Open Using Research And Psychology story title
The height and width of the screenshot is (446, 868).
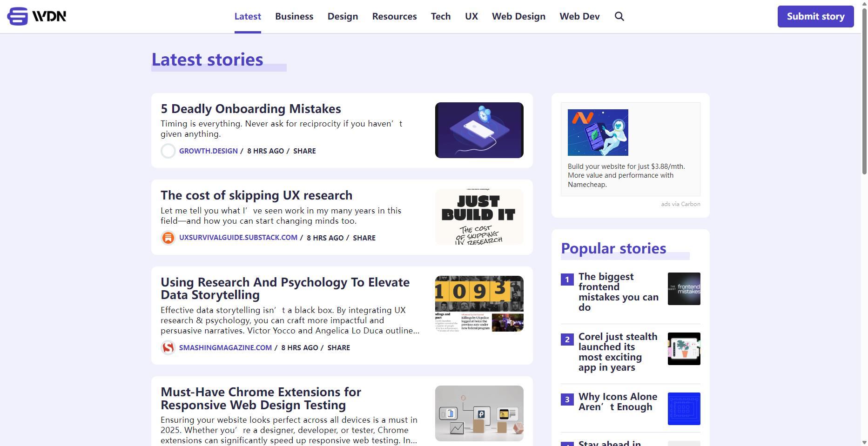coord(285,288)
